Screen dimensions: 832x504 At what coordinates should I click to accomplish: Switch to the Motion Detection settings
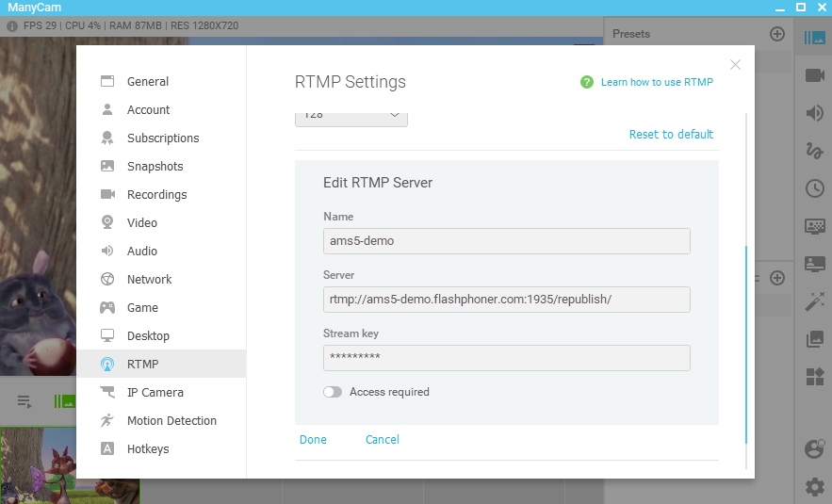pyautogui.click(x=171, y=421)
